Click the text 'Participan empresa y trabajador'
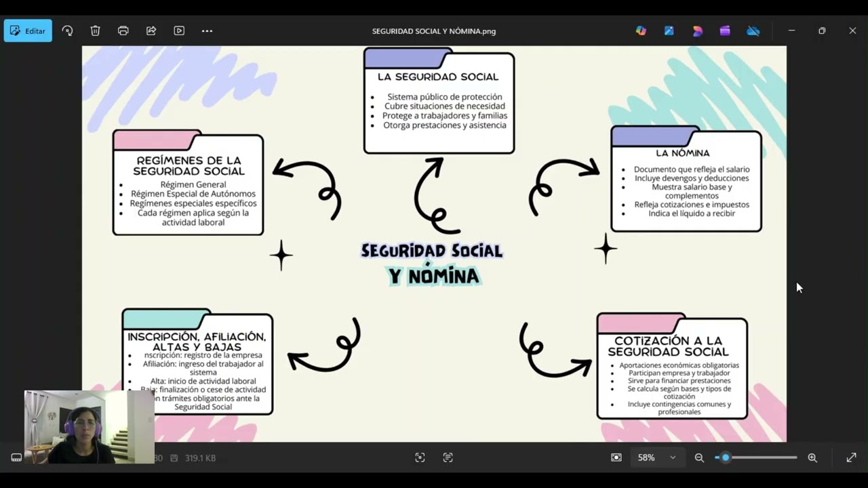This screenshot has width=868, height=488. coord(679,373)
